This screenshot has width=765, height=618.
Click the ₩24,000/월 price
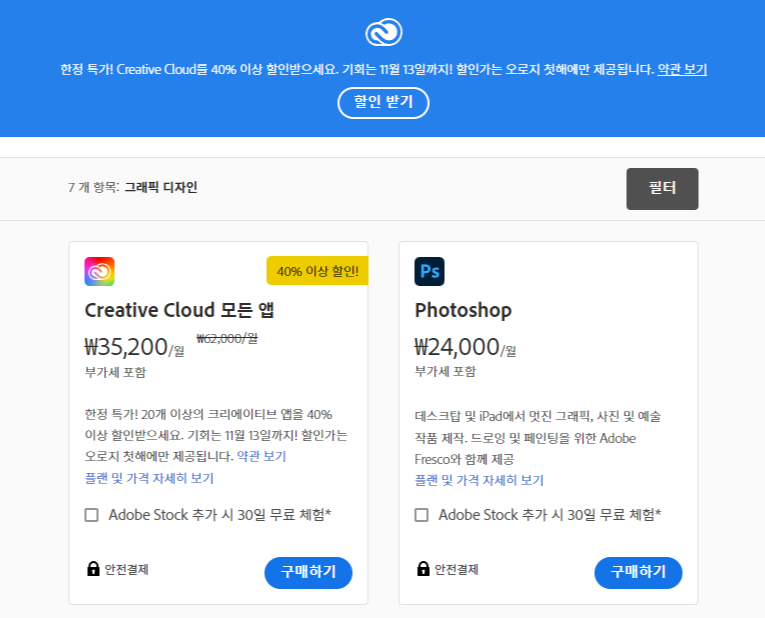click(465, 347)
